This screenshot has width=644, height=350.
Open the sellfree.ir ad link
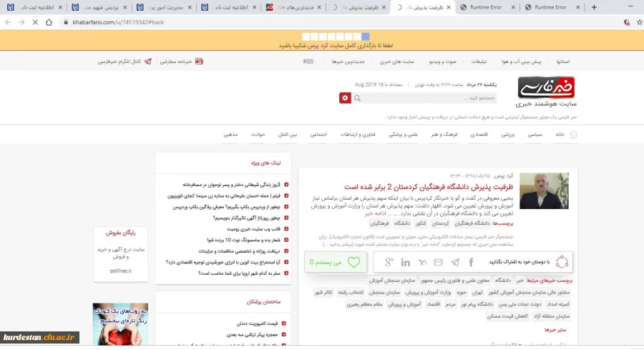point(121,271)
